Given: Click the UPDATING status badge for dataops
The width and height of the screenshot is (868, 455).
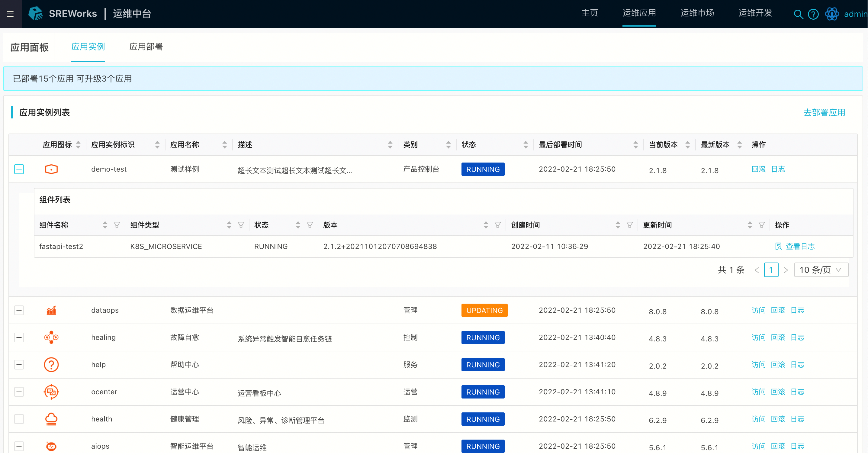Looking at the screenshot, I should 484,310.
